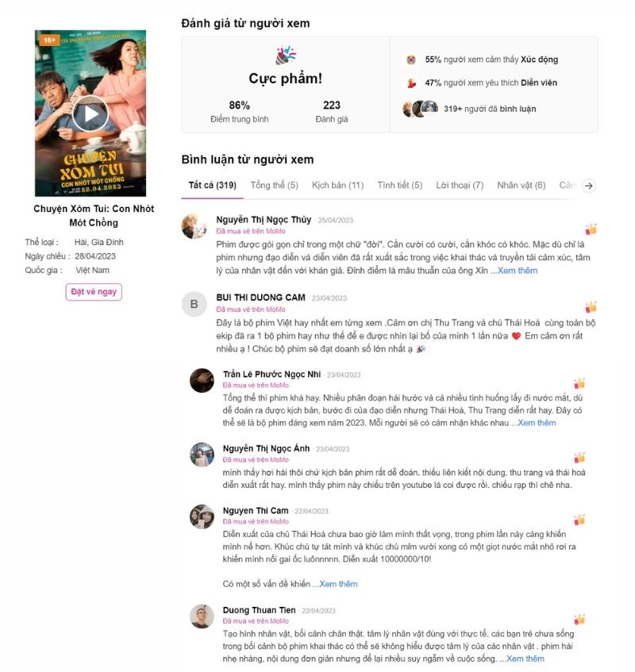Click Nguyễn Thị Ngọc Ánh's profile avatar

tap(202, 455)
